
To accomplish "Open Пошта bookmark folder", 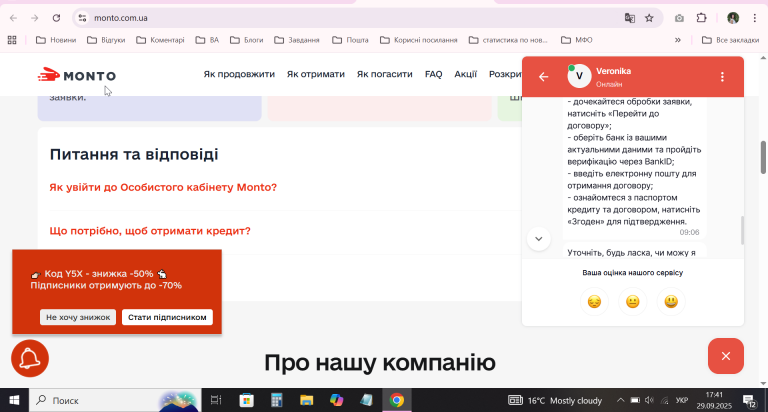I will coord(351,40).
